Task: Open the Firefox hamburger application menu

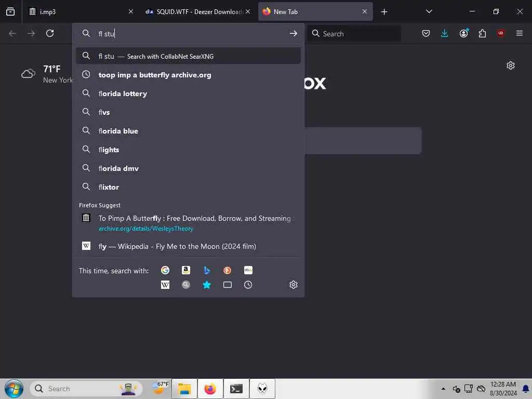Action: (x=520, y=33)
